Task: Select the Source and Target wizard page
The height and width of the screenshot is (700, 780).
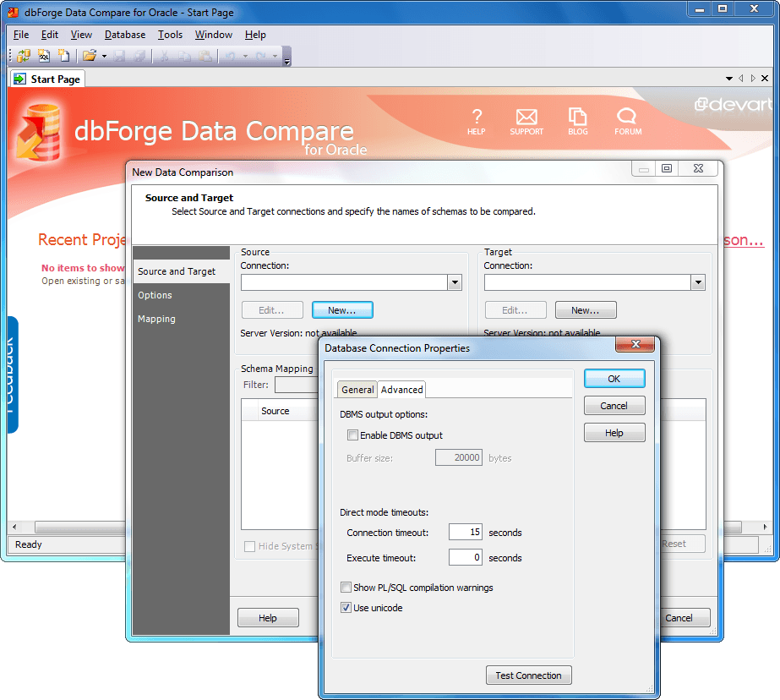Action: pyautogui.click(x=181, y=271)
